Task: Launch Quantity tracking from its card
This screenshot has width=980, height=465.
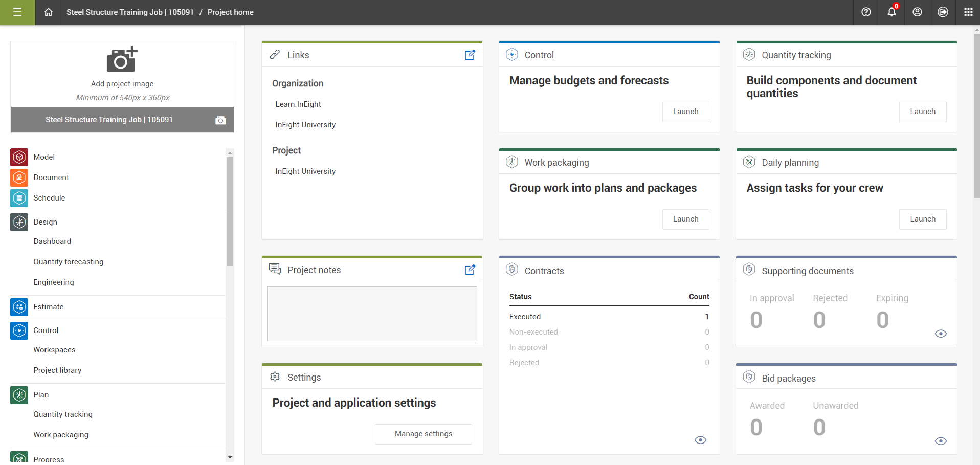Action: click(x=922, y=112)
